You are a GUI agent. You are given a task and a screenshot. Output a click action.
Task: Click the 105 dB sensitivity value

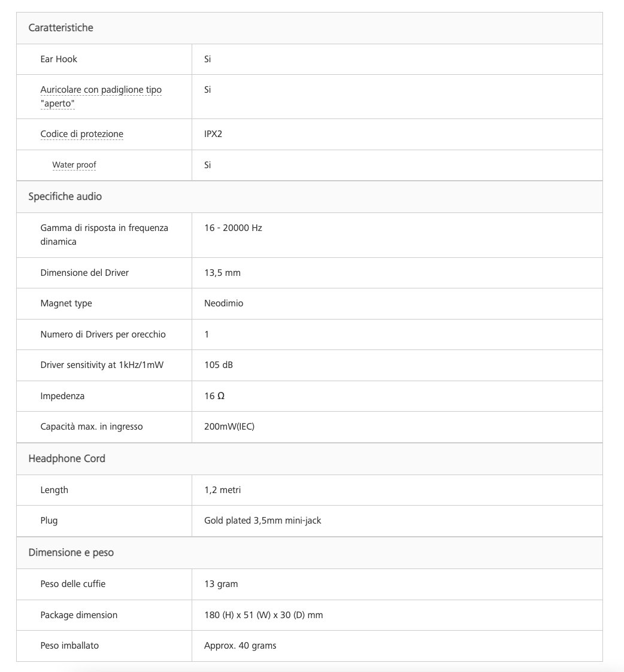point(218,365)
